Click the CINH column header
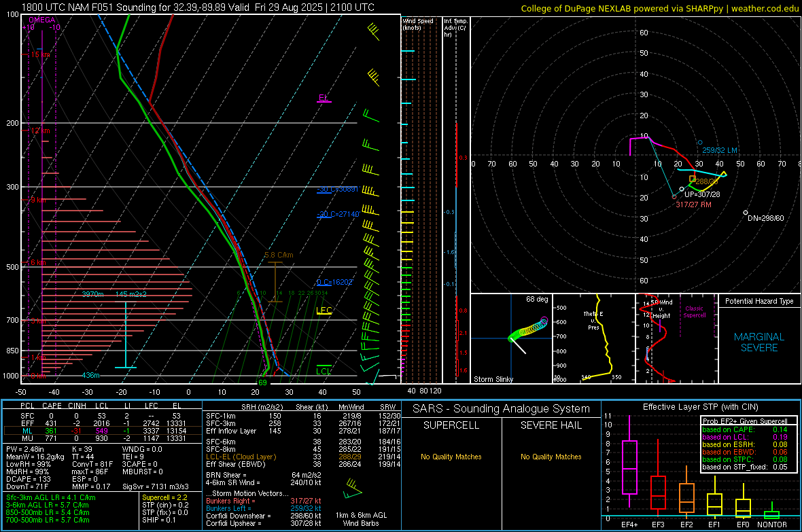 point(77,406)
